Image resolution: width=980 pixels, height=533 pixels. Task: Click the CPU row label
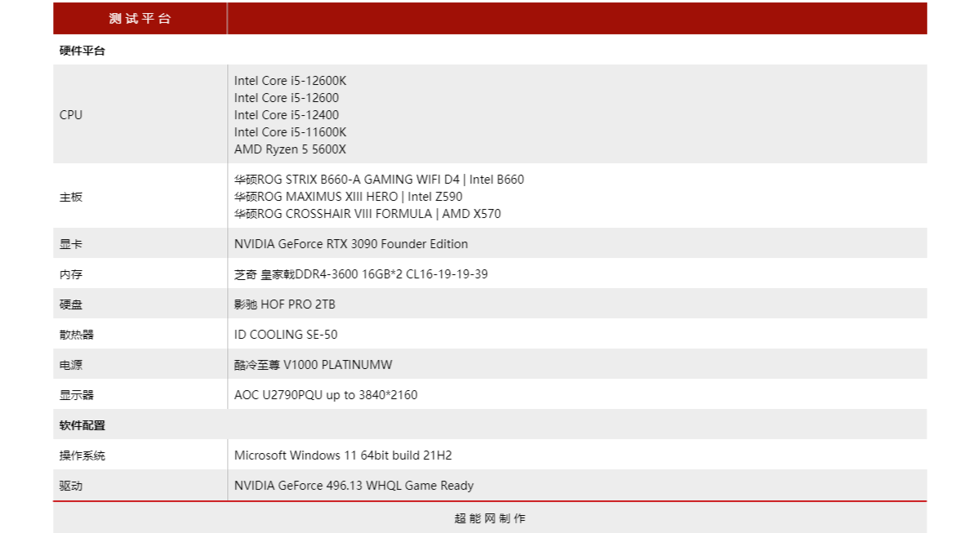[x=71, y=115]
